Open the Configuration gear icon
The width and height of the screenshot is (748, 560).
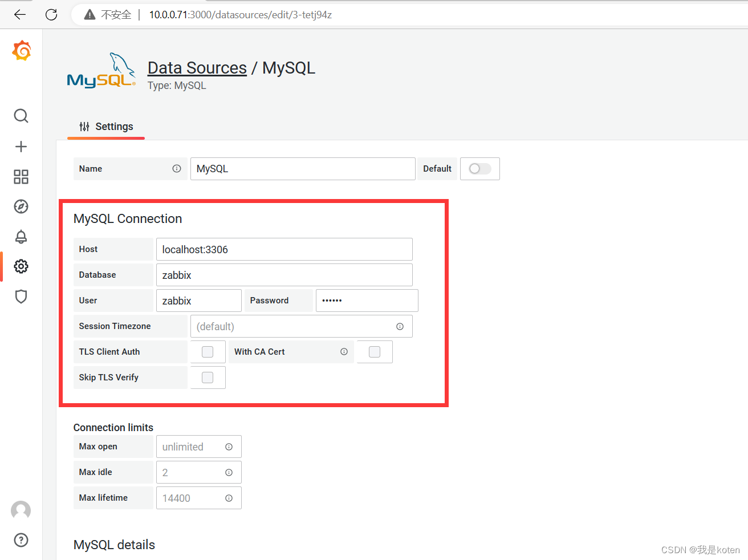tap(21, 266)
